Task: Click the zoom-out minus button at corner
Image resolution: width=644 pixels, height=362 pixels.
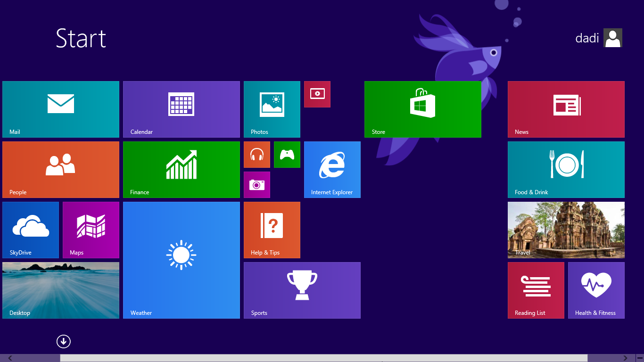Action: tap(640, 358)
